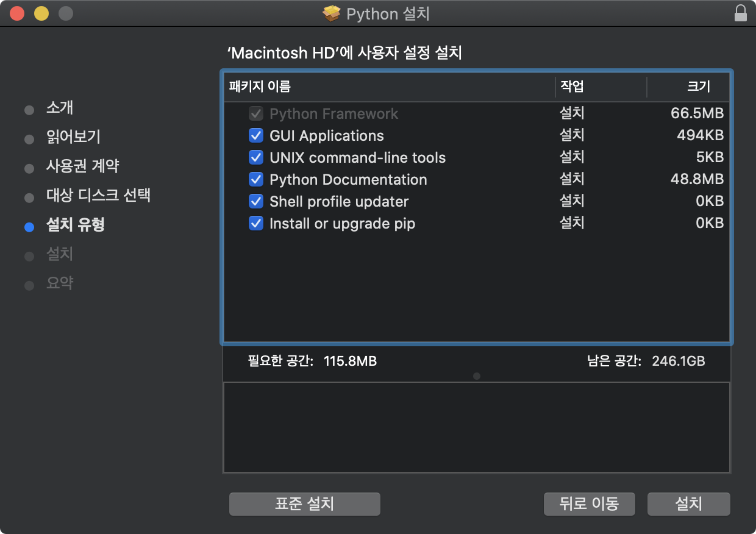Click the Python package icon in title
756x534 pixels.
[332, 13]
